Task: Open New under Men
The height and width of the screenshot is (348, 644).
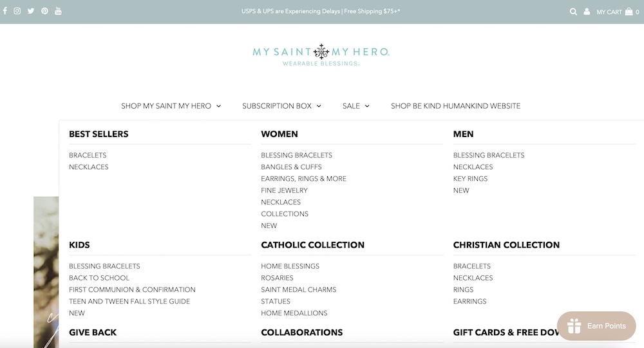Action: tap(461, 190)
